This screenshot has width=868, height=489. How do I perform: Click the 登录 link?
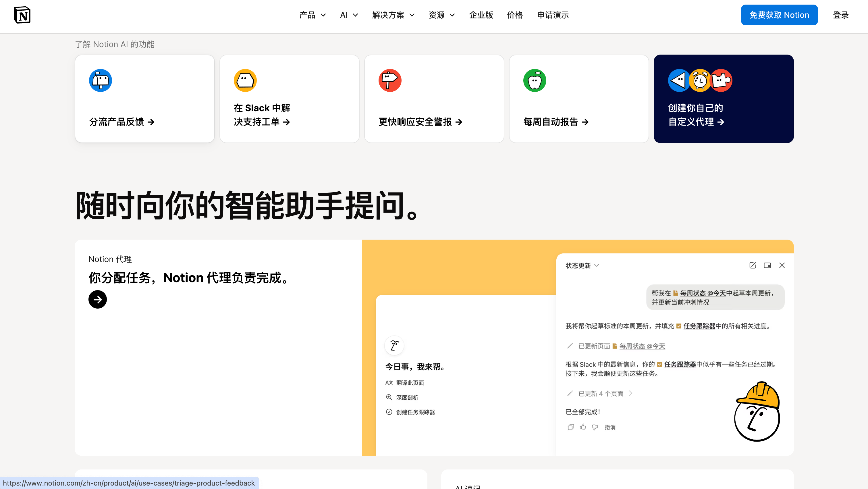[841, 15]
